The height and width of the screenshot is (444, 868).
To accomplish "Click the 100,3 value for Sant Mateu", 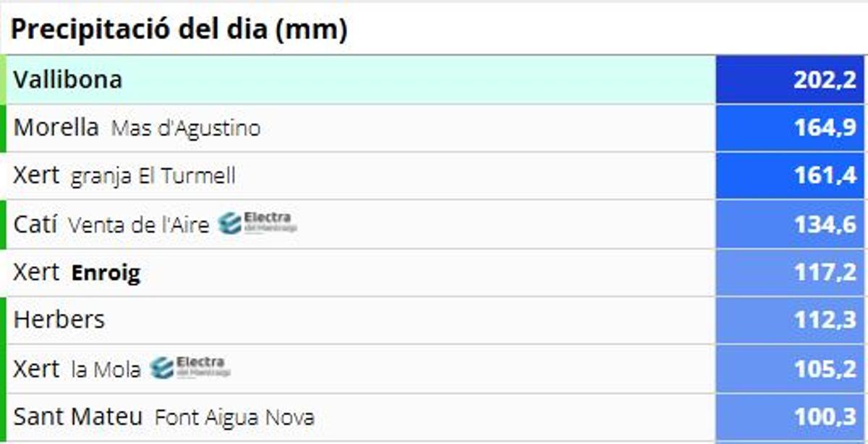I will pos(791,417).
